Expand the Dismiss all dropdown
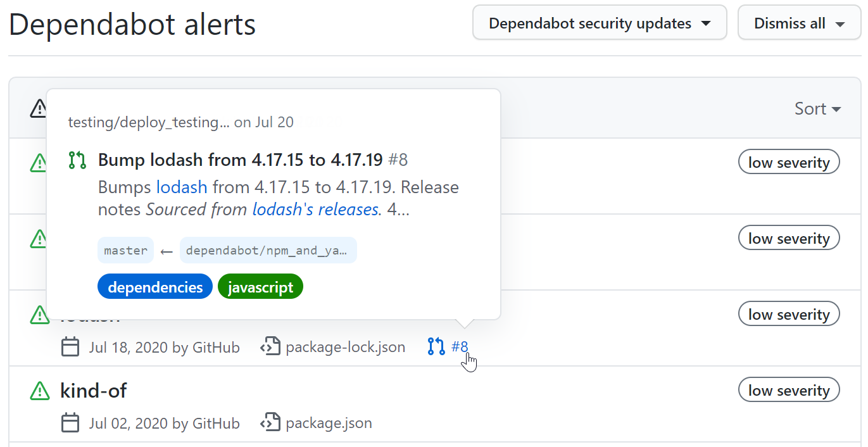The height and width of the screenshot is (447, 868). 799,23
